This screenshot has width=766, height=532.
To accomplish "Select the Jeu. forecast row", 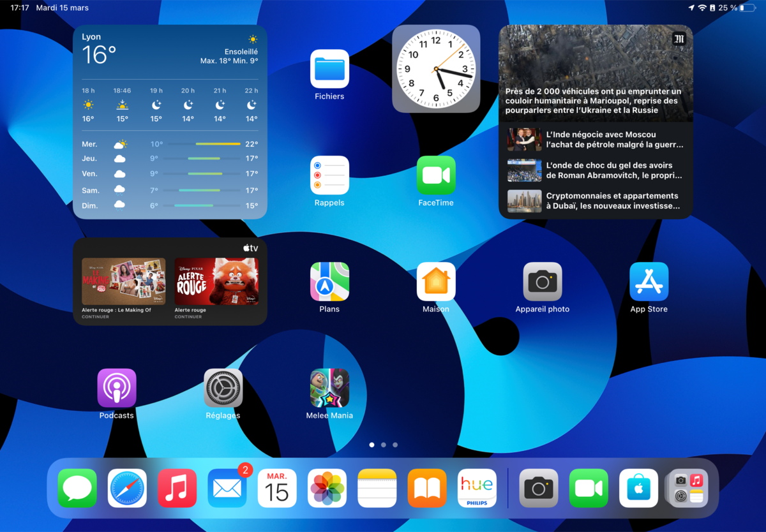I will pyautogui.click(x=170, y=158).
